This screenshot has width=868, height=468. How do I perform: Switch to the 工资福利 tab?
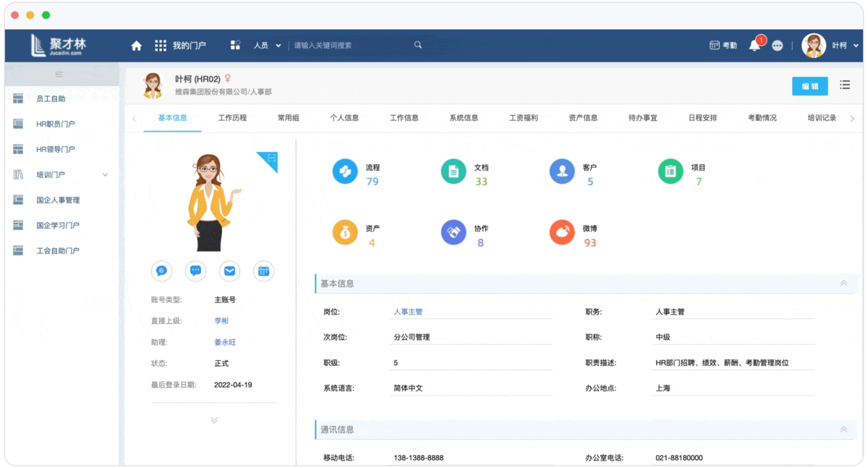(524, 116)
